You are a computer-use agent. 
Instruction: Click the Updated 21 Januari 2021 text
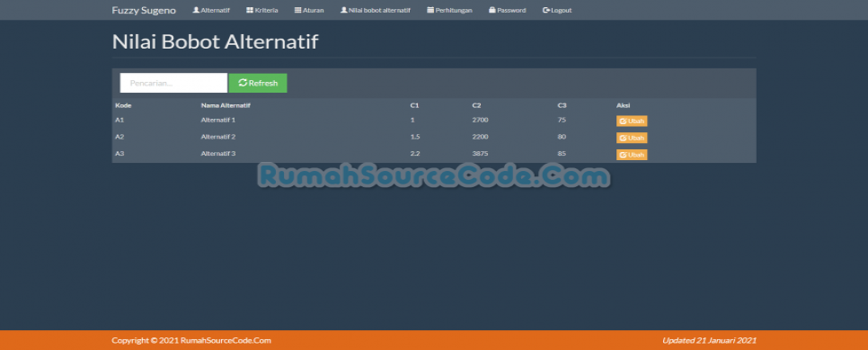pyautogui.click(x=709, y=341)
